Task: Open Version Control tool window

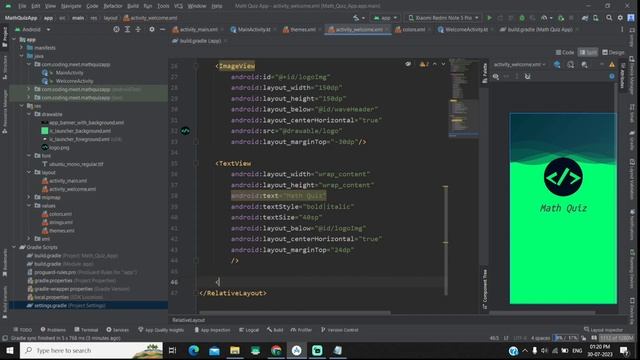Action: point(340,330)
